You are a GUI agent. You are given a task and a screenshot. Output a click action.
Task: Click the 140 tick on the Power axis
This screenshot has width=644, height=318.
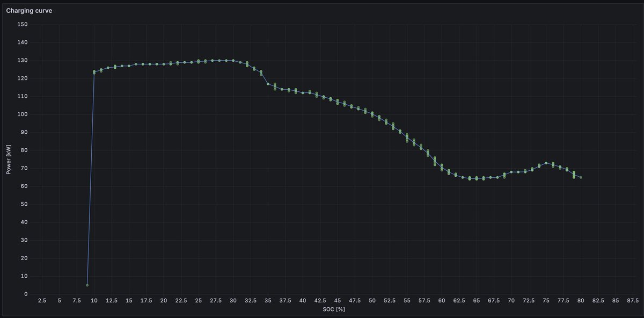[22, 42]
